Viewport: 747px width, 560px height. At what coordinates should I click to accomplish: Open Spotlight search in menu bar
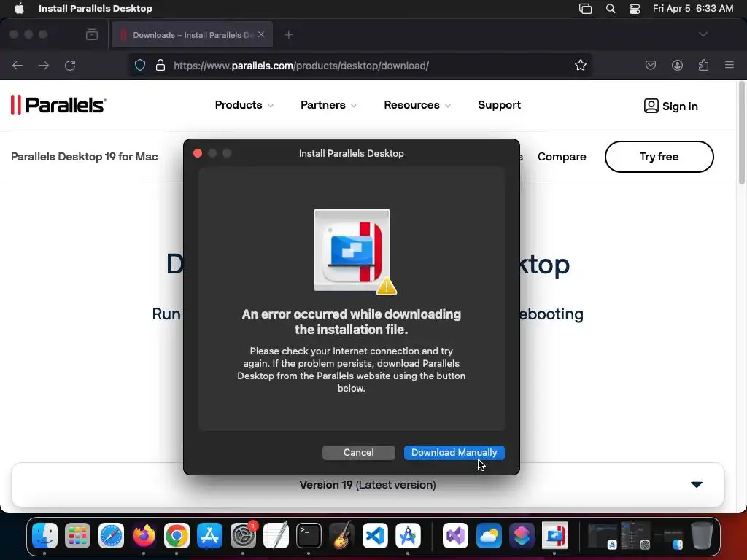[611, 8]
